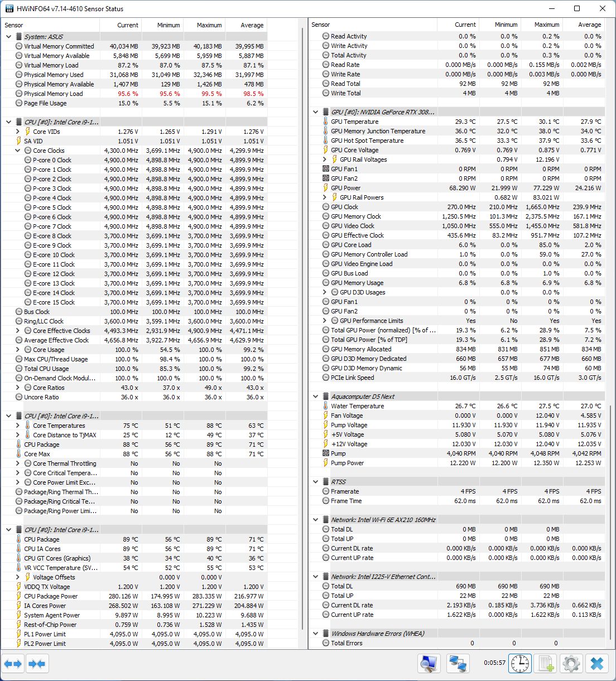Click the Bus Clock circle icon

coord(19,312)
